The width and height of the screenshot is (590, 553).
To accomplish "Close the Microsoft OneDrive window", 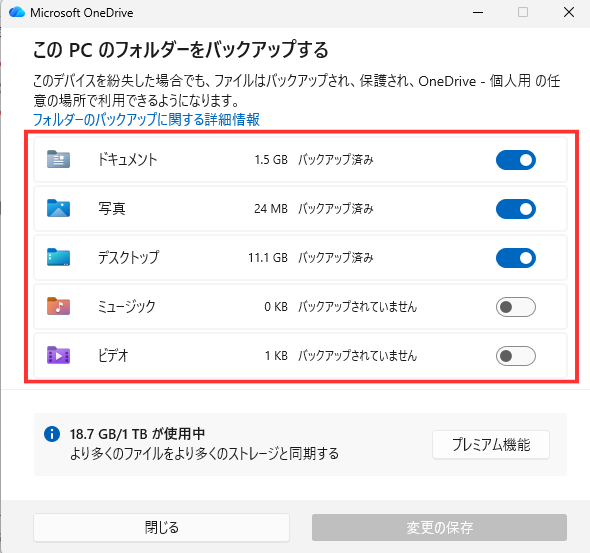I will pos(569,12).
